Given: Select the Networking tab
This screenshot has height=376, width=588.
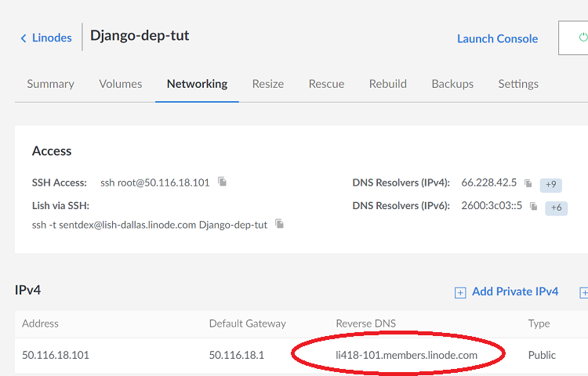Looking at the screenshot, I should (197, 84).
